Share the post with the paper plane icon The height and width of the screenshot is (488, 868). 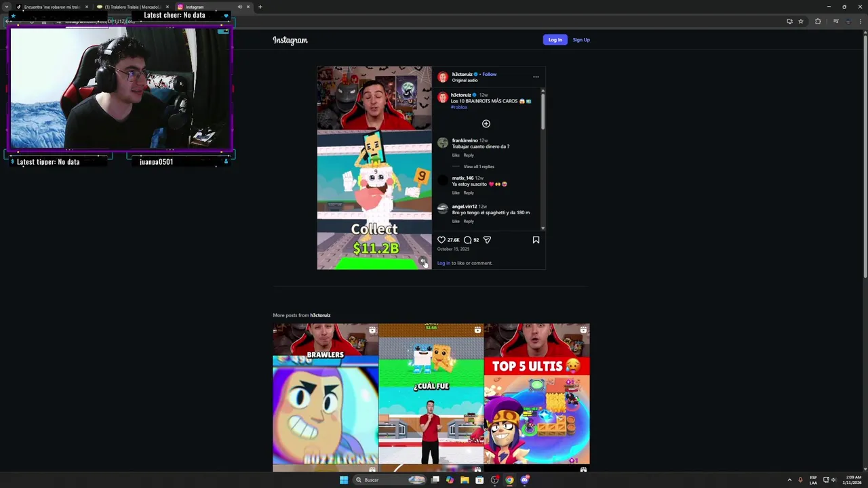[x=487, y=240]
